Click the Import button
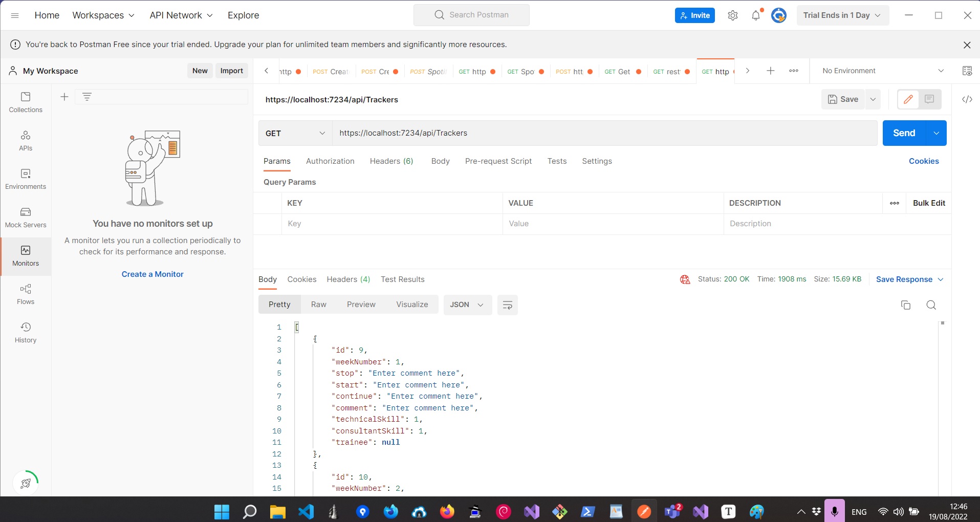 (232, 71)
